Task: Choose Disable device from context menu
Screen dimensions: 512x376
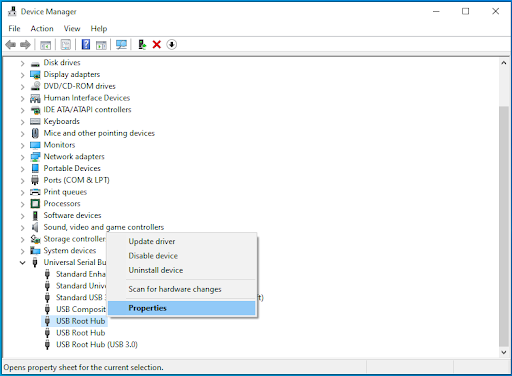Action: (x=182, y=256)
